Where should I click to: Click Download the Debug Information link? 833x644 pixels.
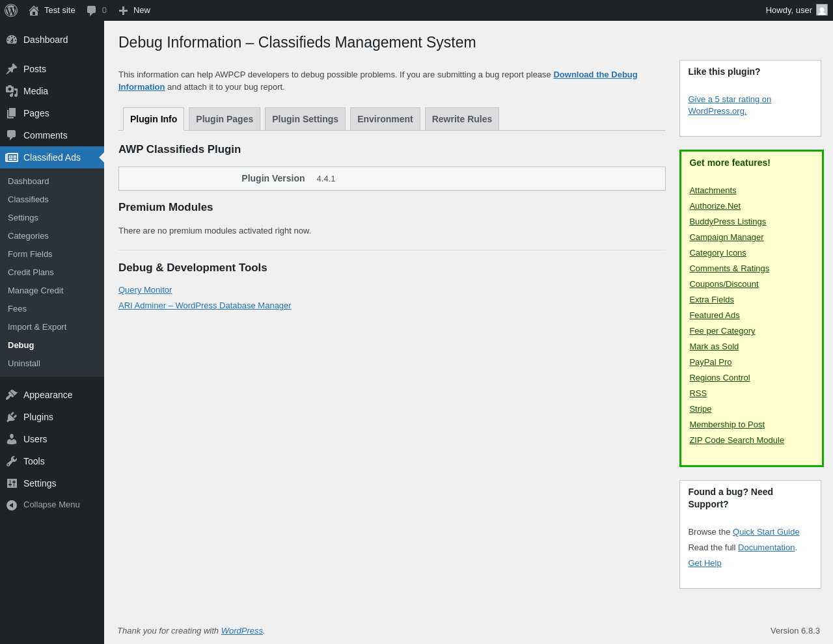click(x=595, y=75)
